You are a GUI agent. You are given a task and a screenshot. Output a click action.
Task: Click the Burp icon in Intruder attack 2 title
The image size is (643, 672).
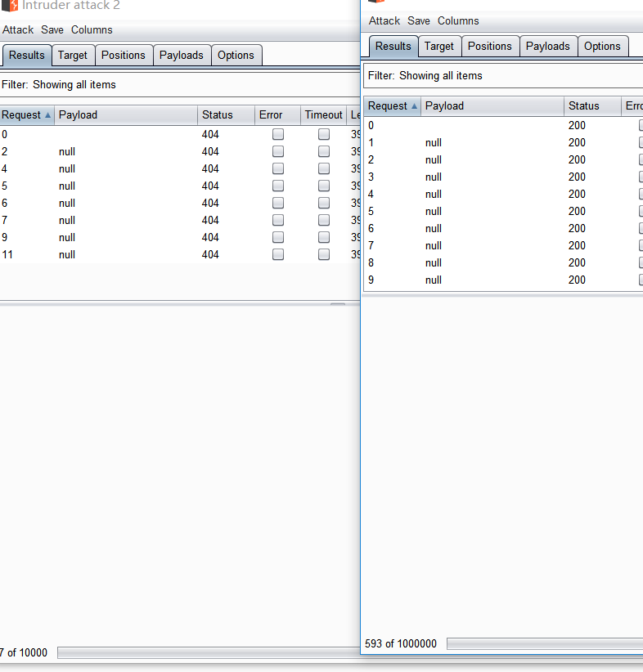pos(10,5)
